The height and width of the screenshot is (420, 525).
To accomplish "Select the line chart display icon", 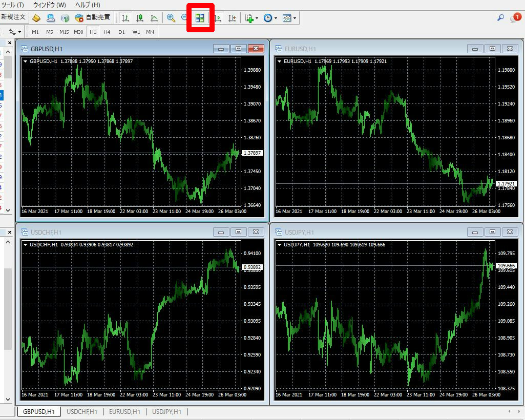I will pos(154,17).
